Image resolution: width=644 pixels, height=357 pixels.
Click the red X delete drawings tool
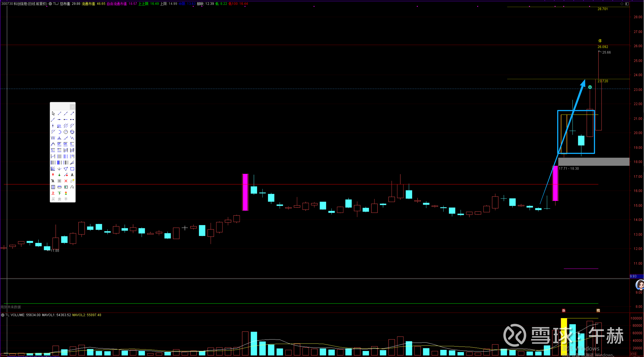point(66,181)
